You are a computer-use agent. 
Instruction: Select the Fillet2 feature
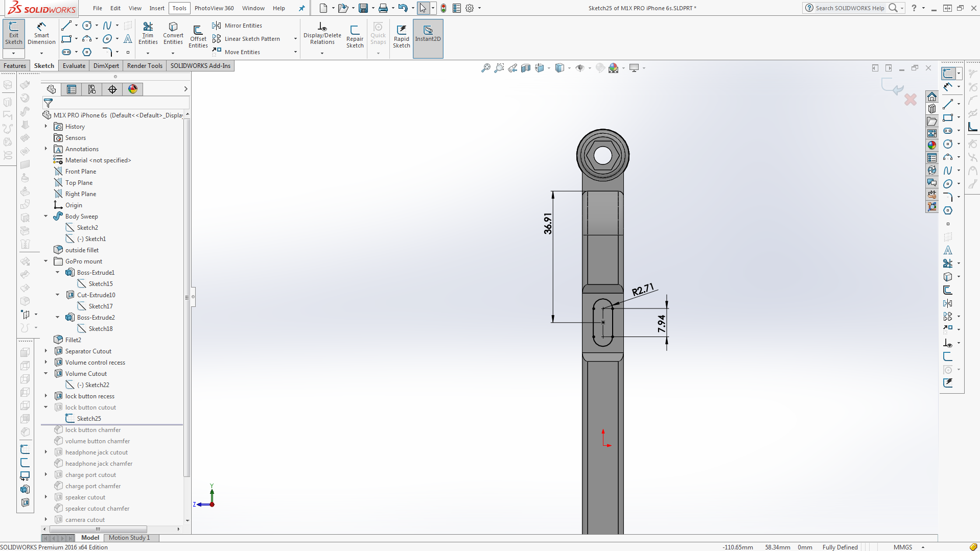tap(73, 340)
